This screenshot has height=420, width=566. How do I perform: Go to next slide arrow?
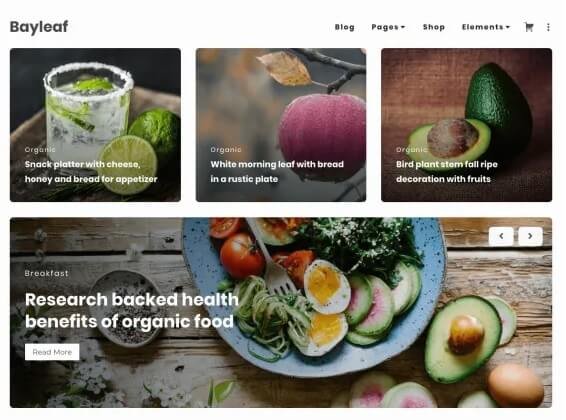click(x=530, y=236)
